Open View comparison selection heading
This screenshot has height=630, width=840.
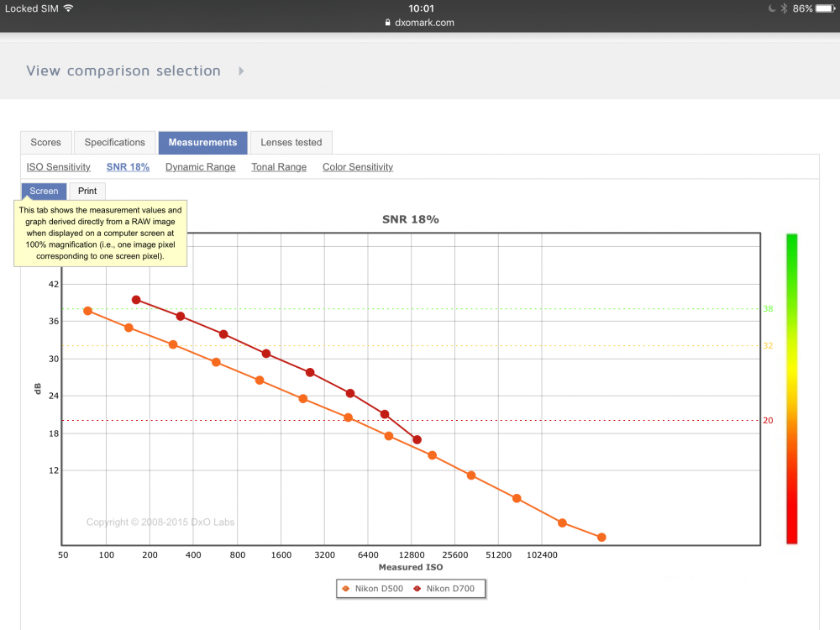123,71
